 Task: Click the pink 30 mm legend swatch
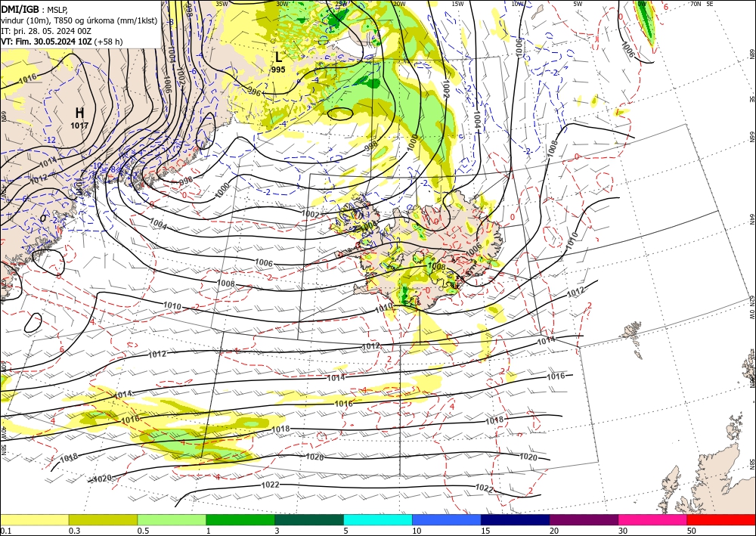[x=653, y=519]
